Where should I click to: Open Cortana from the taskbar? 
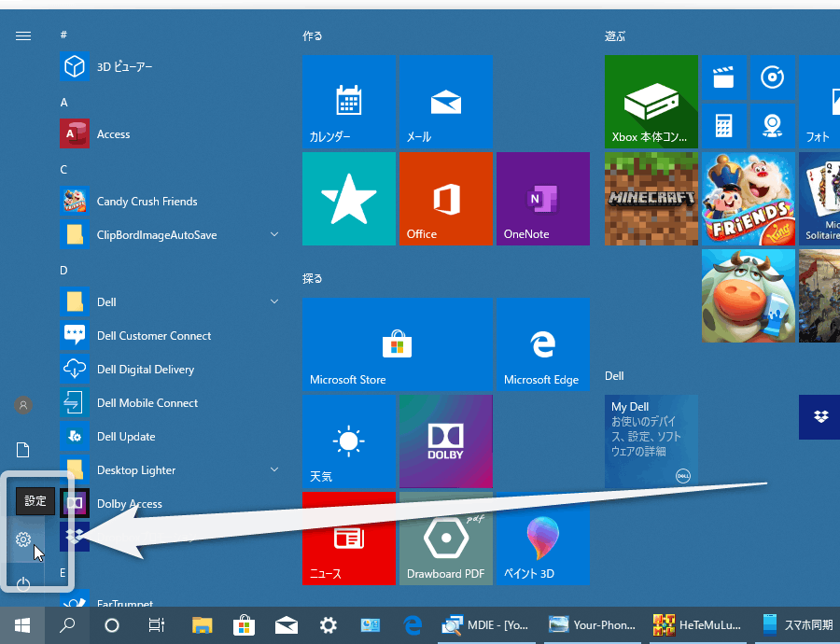(x=112, y=625)
